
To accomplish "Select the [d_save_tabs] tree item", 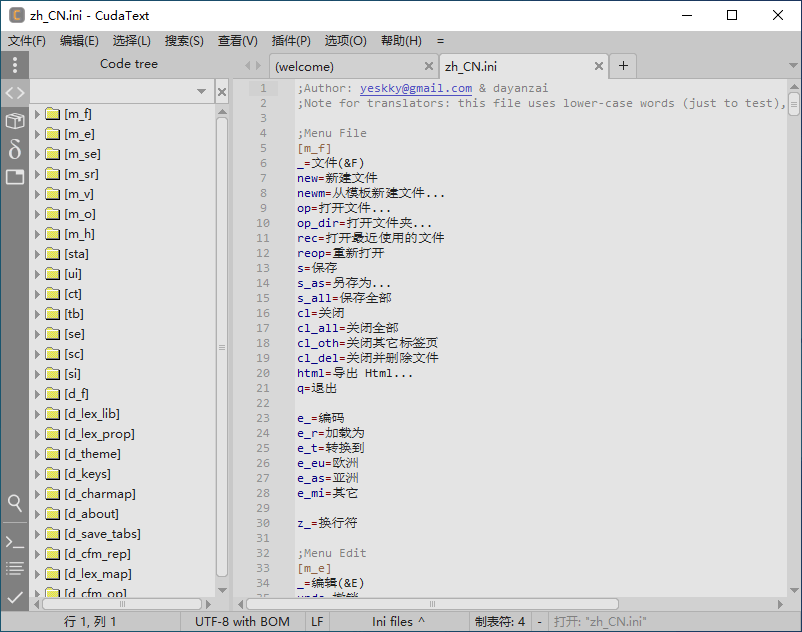I will pyautogui.click(x=102, y=534).
